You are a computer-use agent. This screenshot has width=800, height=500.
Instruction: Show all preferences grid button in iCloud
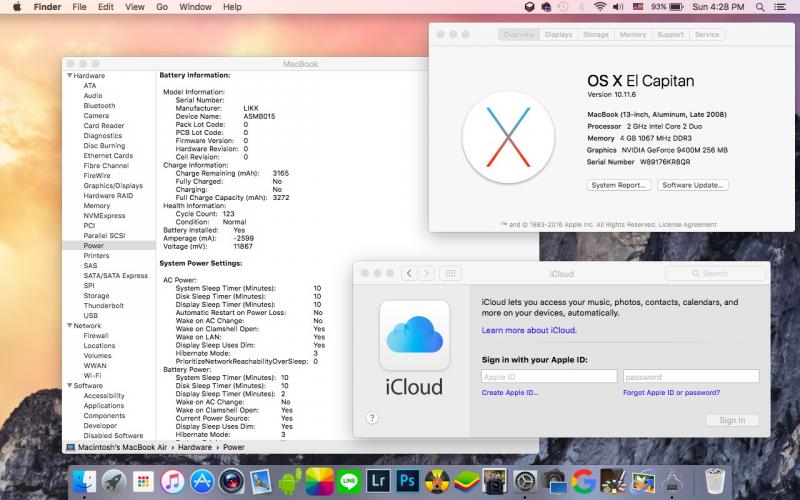coord(450,273)
